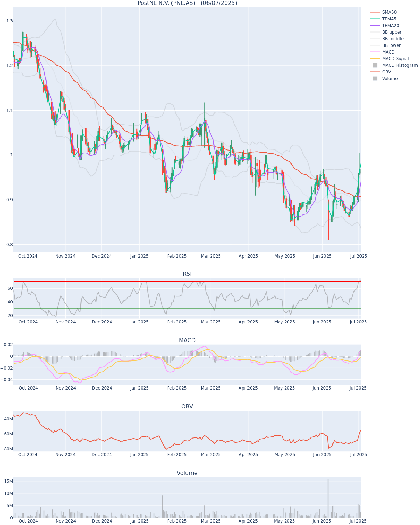420x525 pixels.
Task: Click the −40M label on OBV axis
Action: click(x=7, y=419)
